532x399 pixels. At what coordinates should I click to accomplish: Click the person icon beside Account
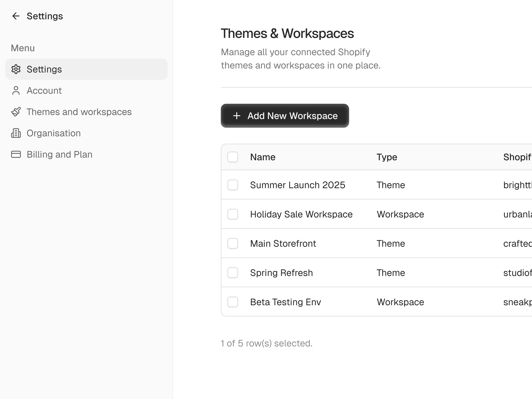(16, 91)
